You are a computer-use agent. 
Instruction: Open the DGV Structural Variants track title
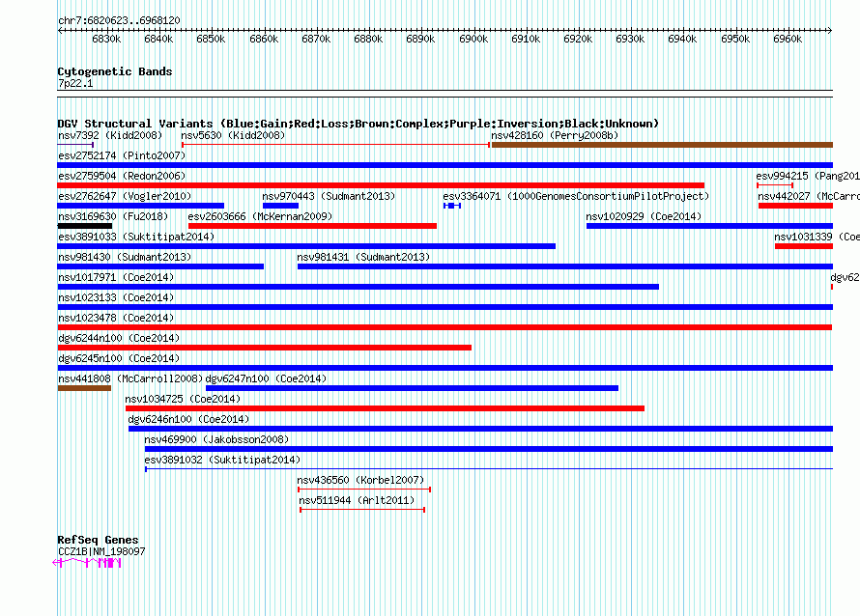(x=358, y=124)
